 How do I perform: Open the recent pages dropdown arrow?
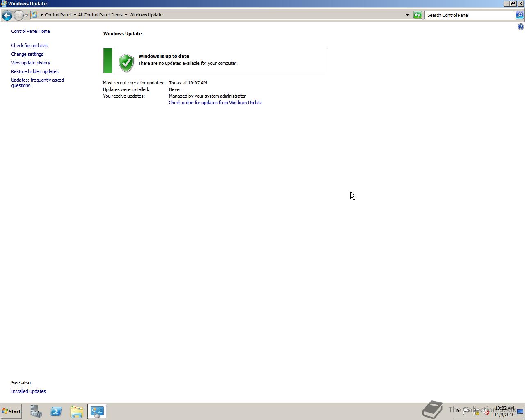click(x=26, y=15)
